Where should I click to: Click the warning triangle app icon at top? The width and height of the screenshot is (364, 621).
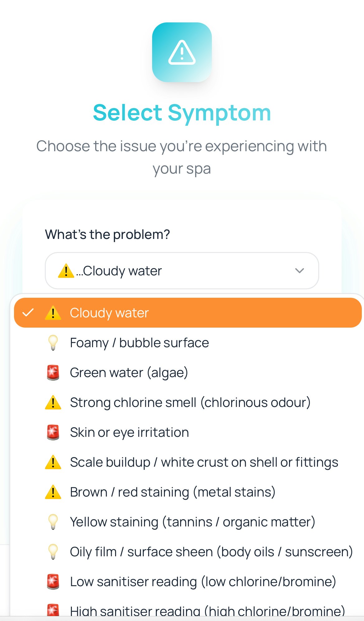click(182, 52)
